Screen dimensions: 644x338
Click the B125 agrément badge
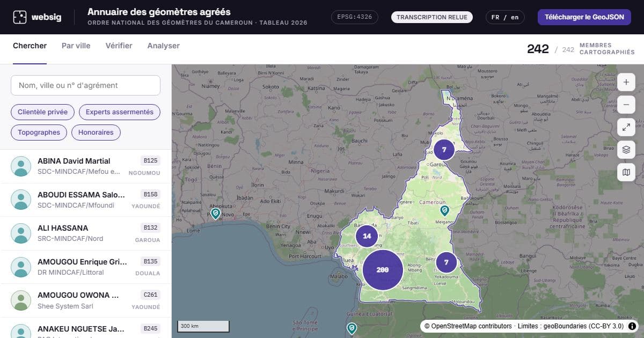coord(150,160)
